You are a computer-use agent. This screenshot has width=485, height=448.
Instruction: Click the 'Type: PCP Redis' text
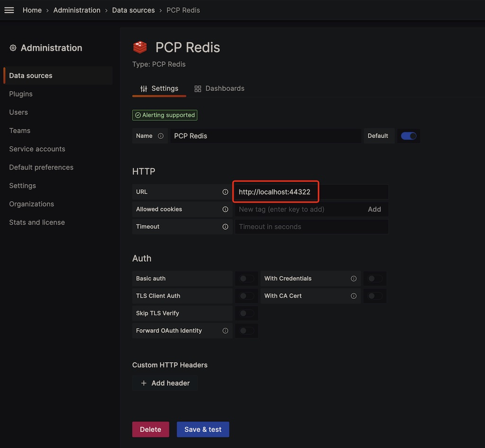[x=159, y=64]
